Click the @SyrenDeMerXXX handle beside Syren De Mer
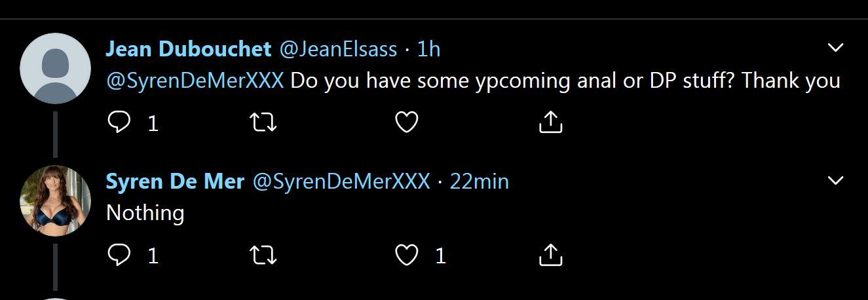Screen dimensions: 868x300 click(x=341, y=181)
